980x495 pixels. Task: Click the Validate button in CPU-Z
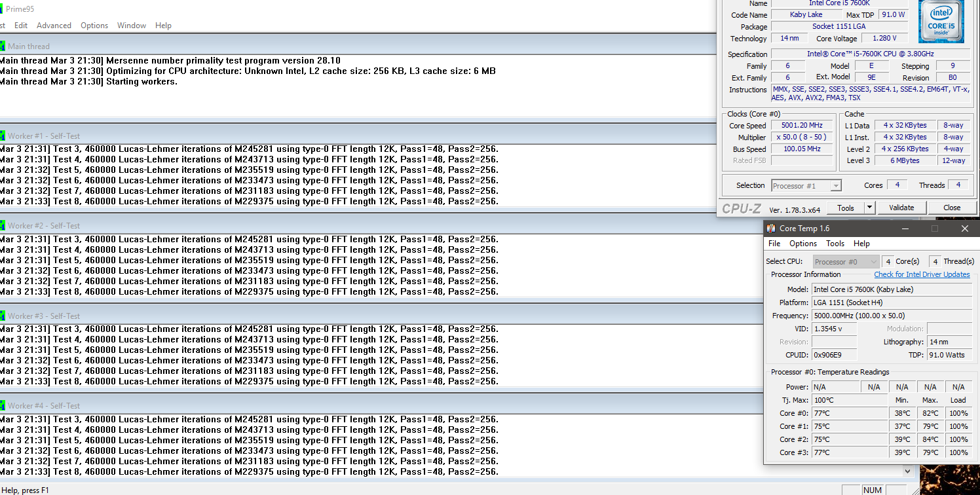tap(901, 208)
